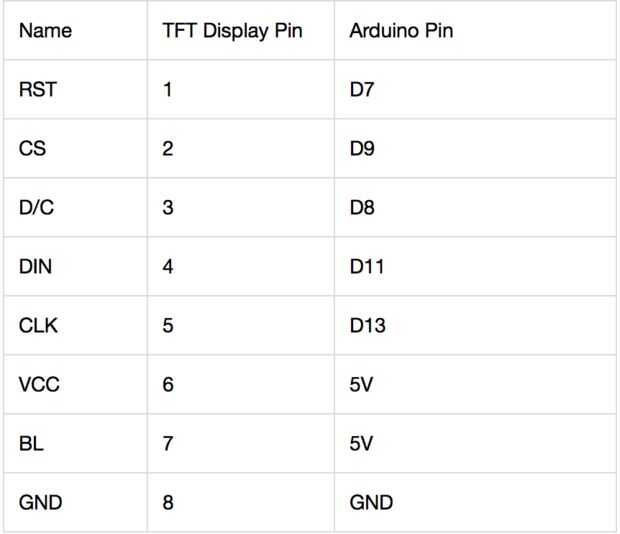Select TFT display pin number 8
The width and height of the screenshot is (620, 534).
click(x=168, y=503)
